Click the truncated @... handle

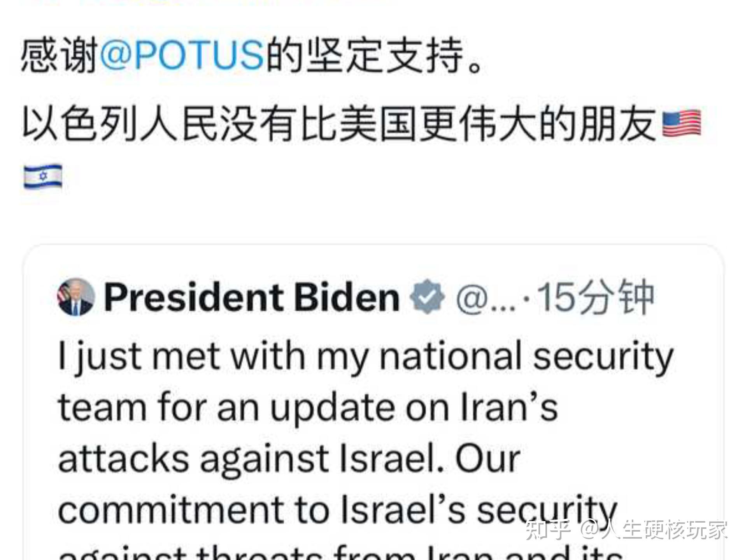(486, 298)
